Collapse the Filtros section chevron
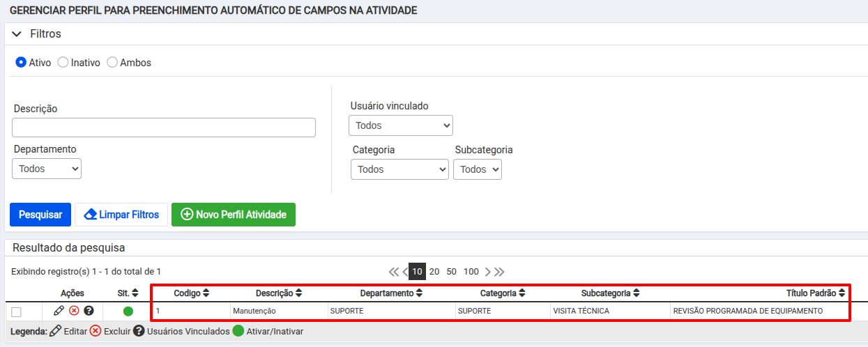Screen dimensions: 868x347 tap(17, 34)
